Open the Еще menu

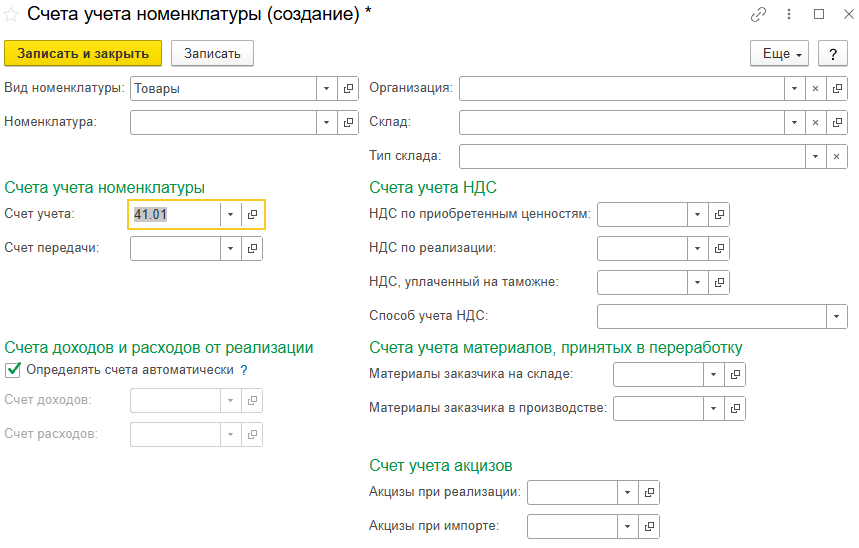779,54
